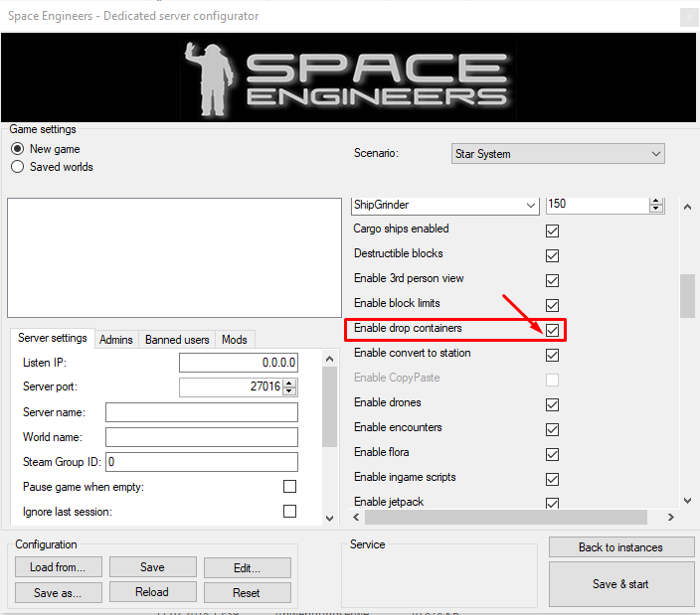
Task: Click the Server name input field
Action: [x=202, y=412]
